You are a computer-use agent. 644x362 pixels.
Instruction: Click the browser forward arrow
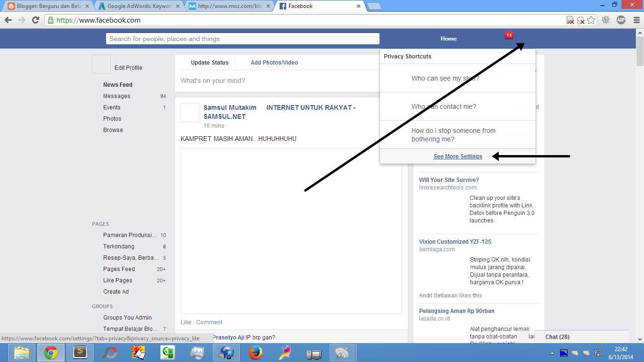tap(22, 20)
